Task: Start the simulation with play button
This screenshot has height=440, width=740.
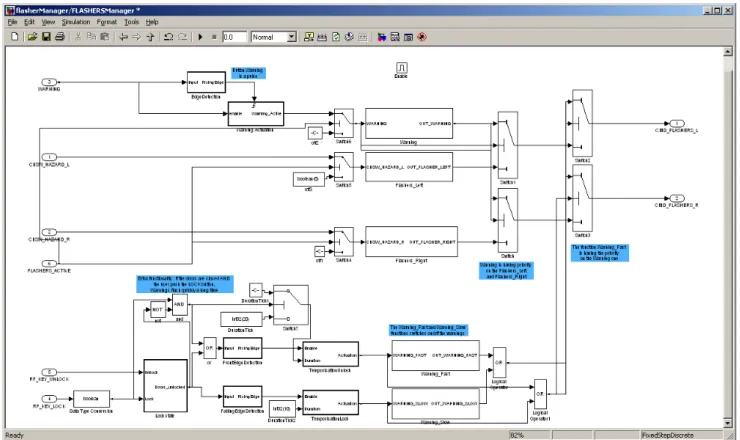Action: tap(200, 37)
